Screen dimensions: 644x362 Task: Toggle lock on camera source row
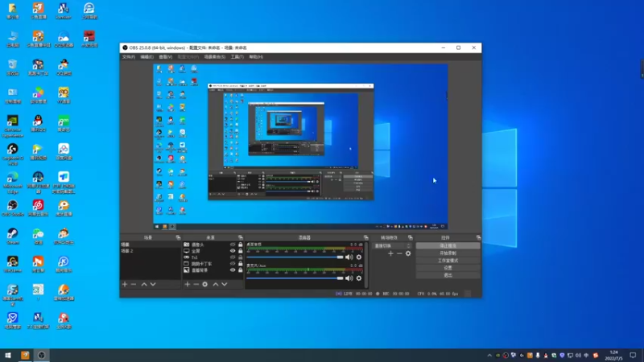pyautogui.click(x=240, y=245)
